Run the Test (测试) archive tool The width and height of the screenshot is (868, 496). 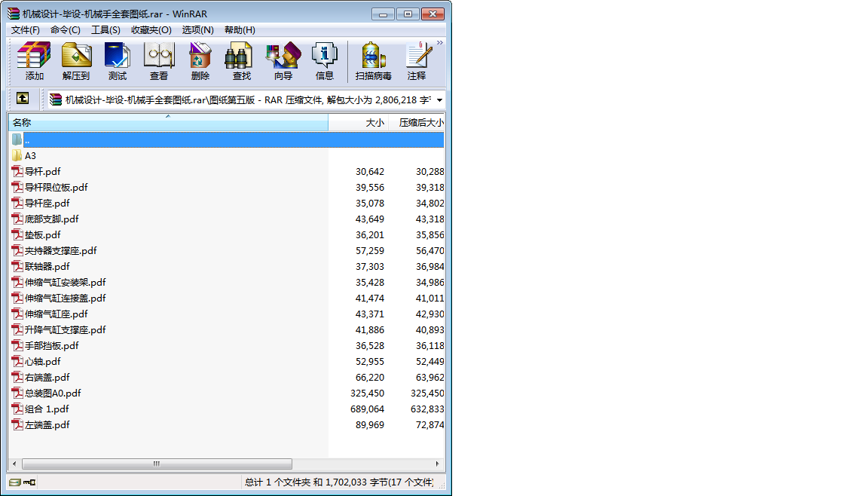[118, 61]
